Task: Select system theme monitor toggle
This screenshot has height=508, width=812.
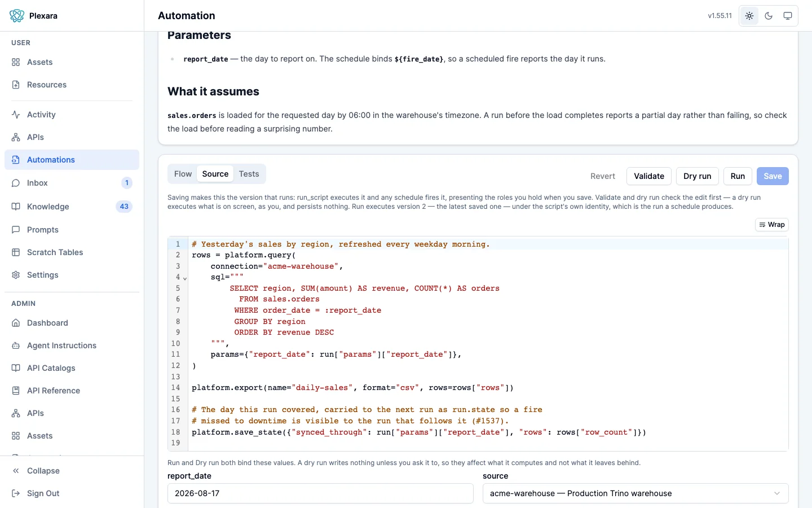Action: 788,16
